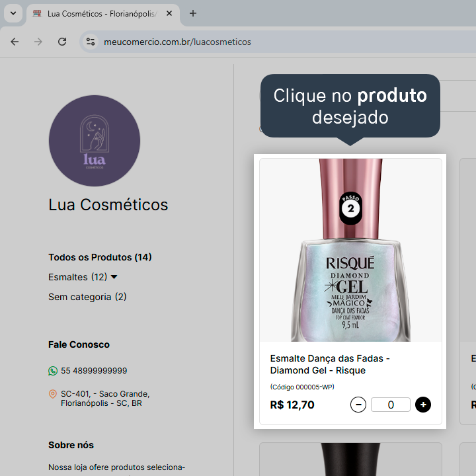Open Sem categoria (2)

pyautogui.click(x=87, y=297)
